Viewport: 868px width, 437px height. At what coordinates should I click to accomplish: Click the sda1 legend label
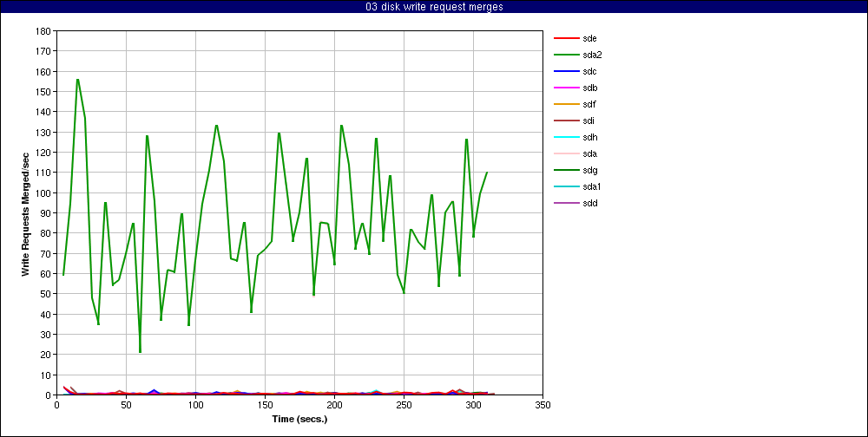pyautogui.click(x=592, y=187)
